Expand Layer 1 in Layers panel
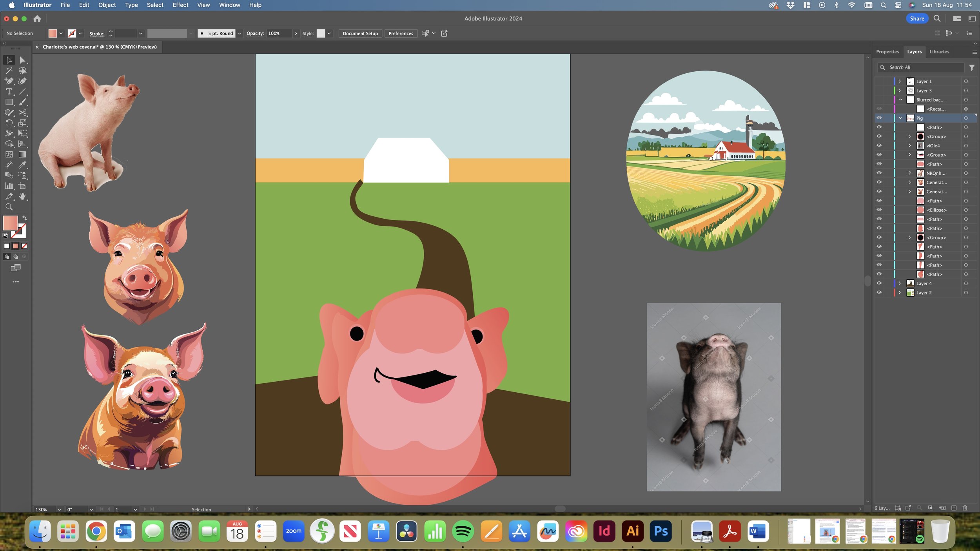The height and width of the screenshot is (551, 980). [x=900, y=81]
